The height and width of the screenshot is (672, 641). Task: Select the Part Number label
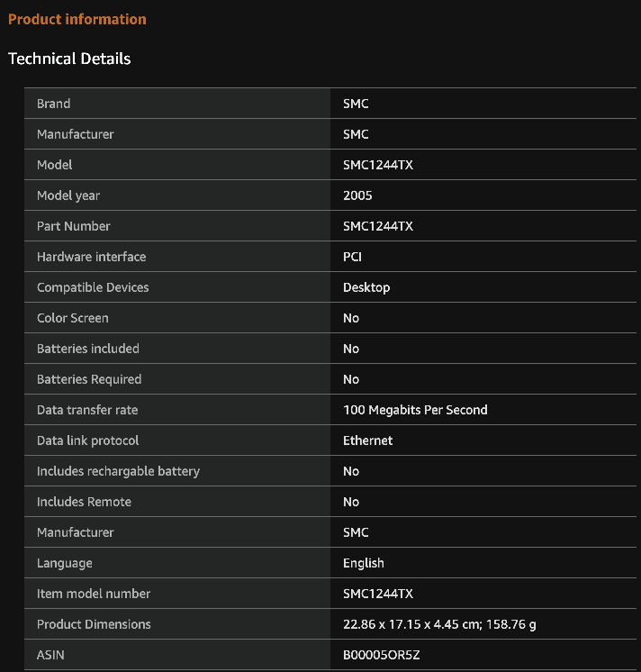coord(74,226)
